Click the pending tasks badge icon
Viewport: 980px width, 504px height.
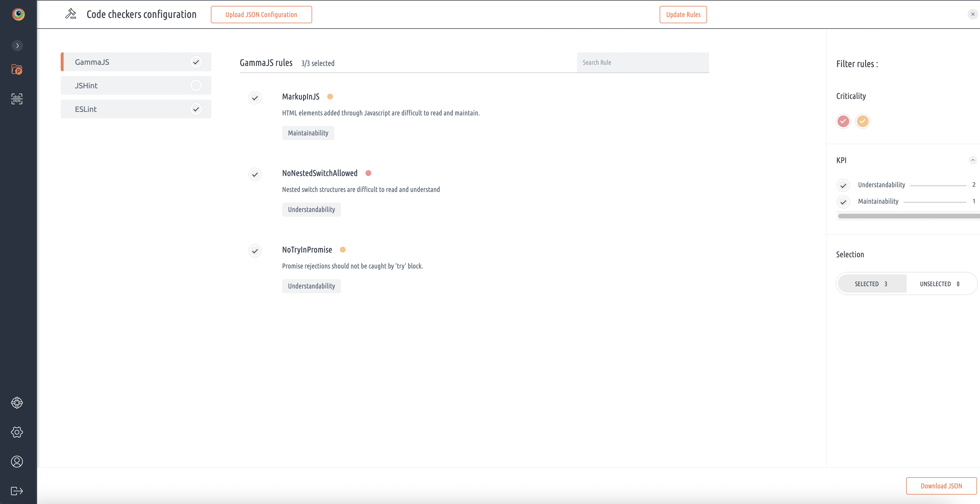(x=17, y=69)
